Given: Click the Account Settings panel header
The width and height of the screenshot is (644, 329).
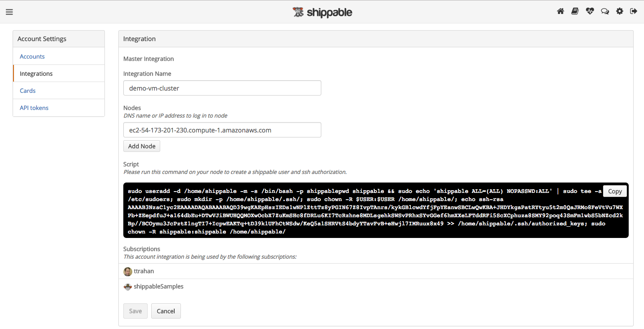Looking at the screenshot, I should point(59,39).
